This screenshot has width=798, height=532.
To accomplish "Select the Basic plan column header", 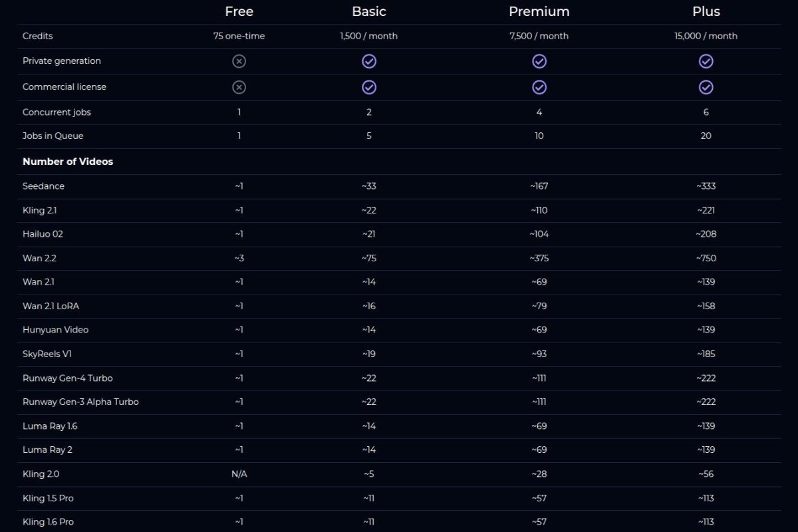I will 369,11.
